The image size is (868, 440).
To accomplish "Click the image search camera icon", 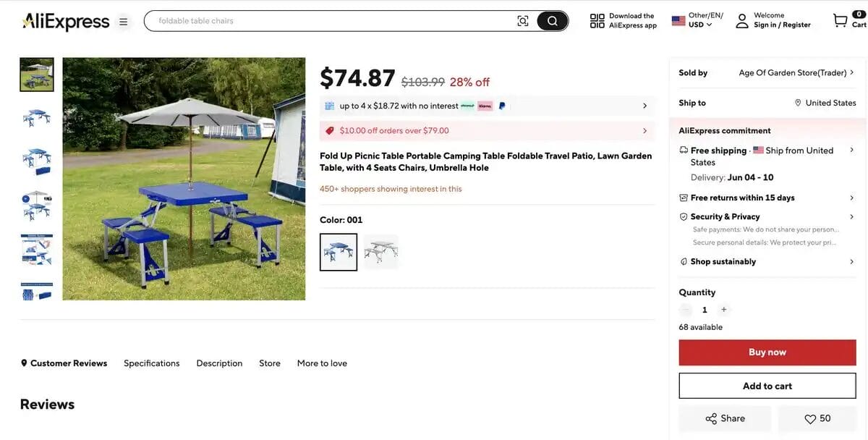I will (523, 20).
